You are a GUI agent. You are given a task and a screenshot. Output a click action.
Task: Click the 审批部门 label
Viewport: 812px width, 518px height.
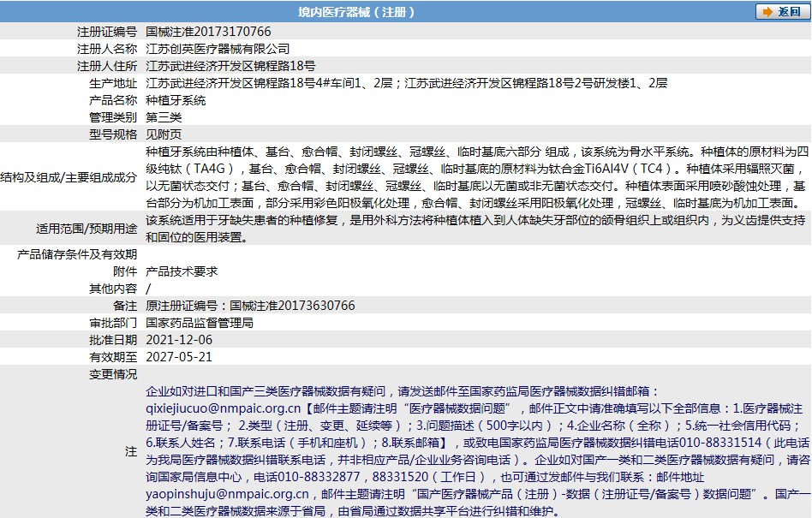113,323
